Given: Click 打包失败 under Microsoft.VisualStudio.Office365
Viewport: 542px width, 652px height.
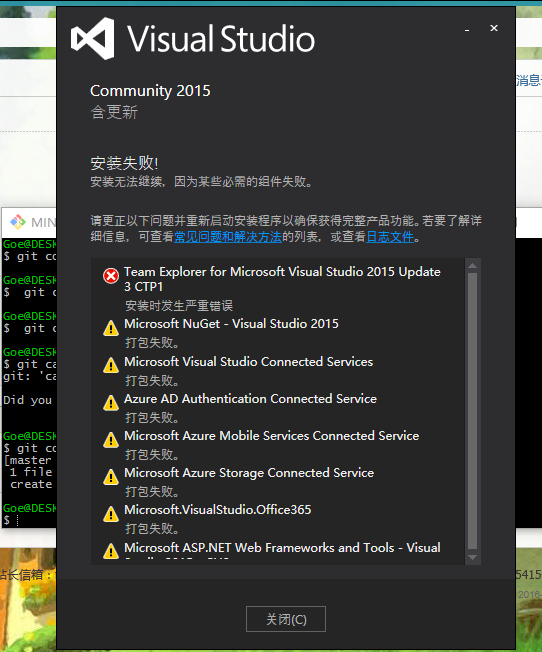Looking at the screenshot, I should pyautogui.click(x=152, y=529).
